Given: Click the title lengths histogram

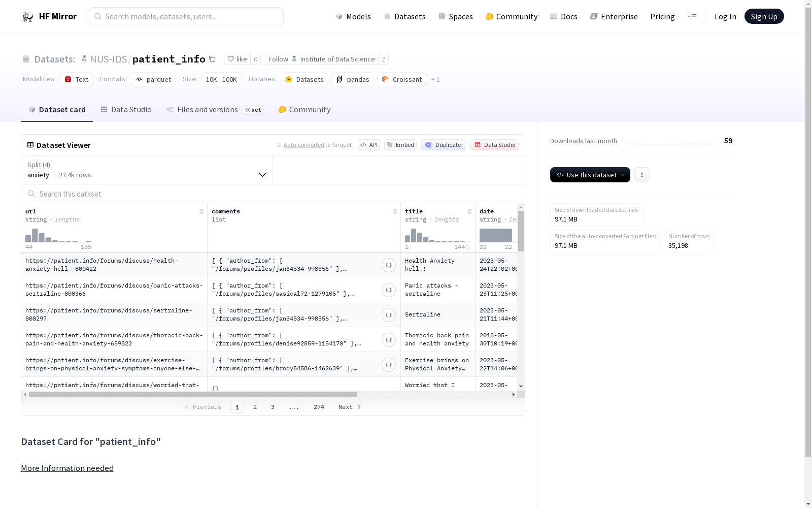Looking at the screenshot, I should 436,235.
